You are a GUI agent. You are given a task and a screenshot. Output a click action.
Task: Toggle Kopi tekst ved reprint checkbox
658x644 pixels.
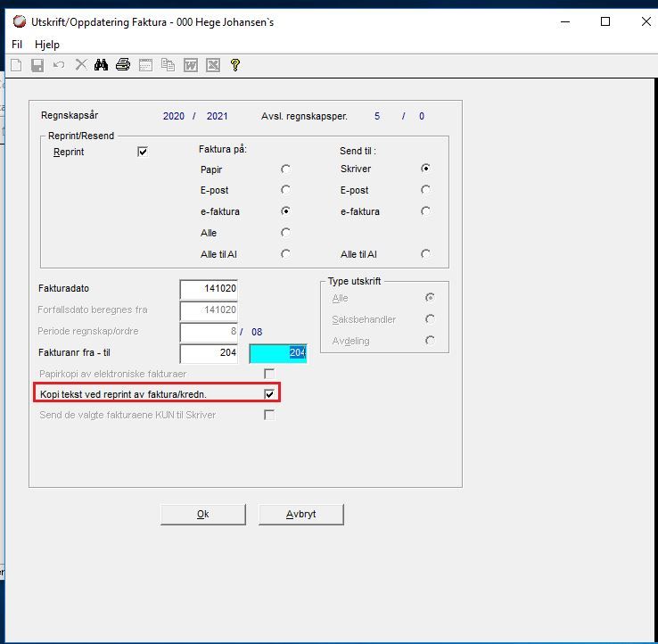click(x=269, y=393)
